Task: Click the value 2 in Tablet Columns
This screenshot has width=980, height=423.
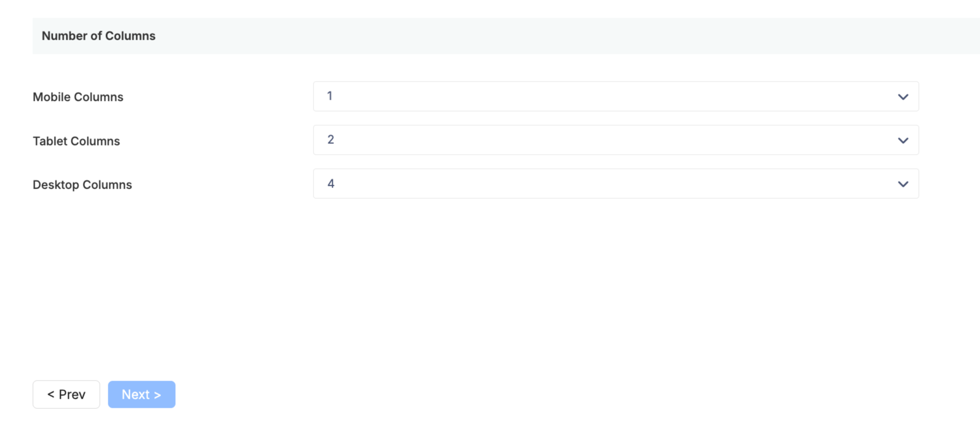Action: (x=330, y=140)
